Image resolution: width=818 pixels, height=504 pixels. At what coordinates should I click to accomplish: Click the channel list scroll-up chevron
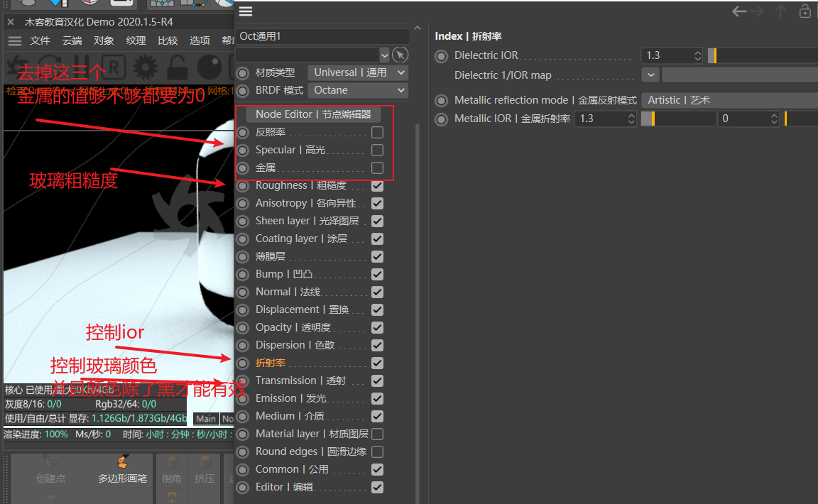click(x=418, y=28)
